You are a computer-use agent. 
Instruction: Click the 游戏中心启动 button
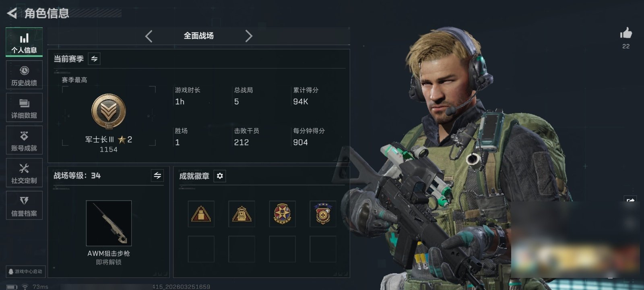click(25, 271)
